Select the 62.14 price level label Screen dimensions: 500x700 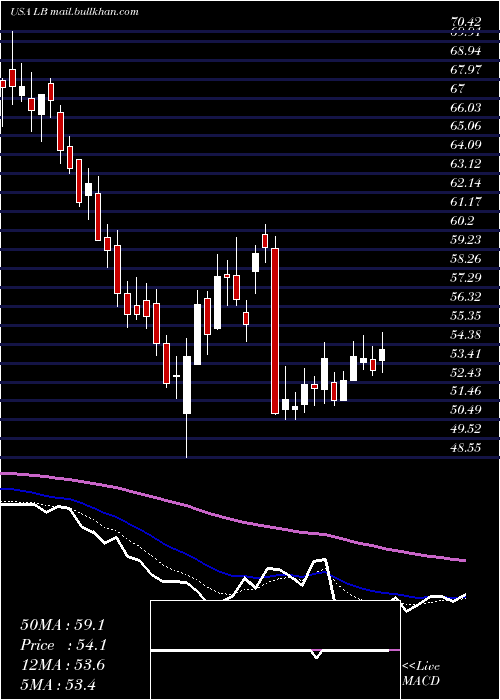pyautogui.click(x=466, y=183)
